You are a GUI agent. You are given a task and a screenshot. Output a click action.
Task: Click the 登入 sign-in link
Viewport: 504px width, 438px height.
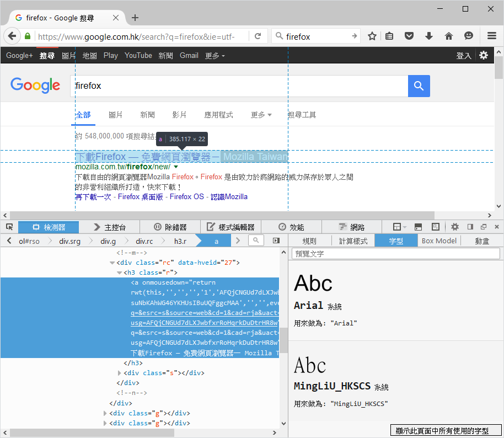(463, 56)
